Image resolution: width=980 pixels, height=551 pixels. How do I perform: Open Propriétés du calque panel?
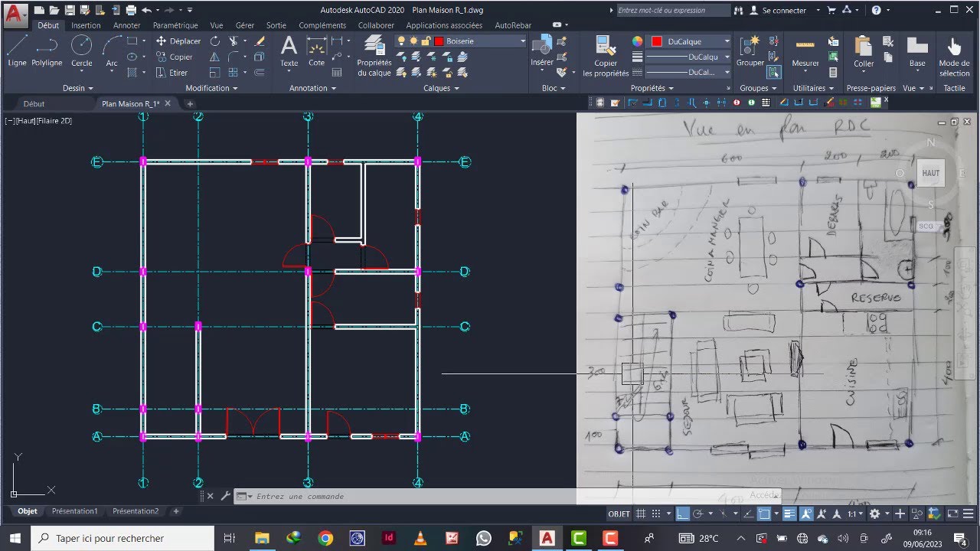[374, 55]
